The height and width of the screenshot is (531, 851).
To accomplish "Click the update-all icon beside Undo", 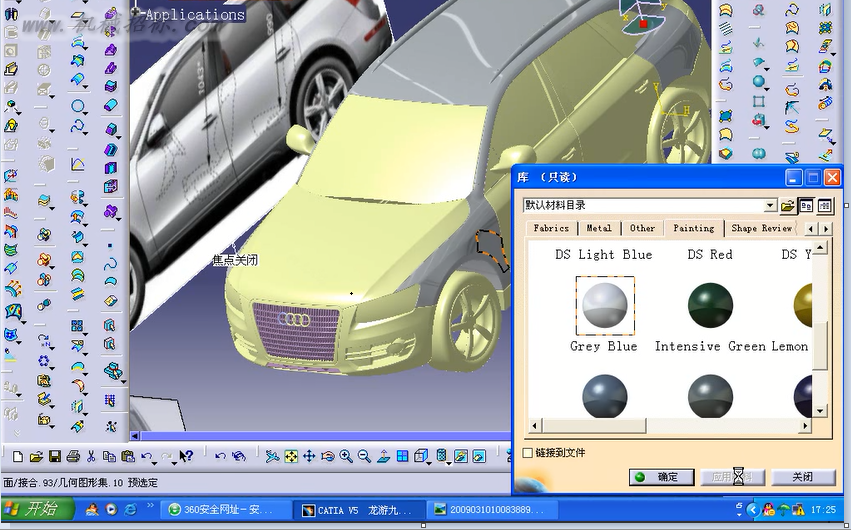I will tap(239, 456).
